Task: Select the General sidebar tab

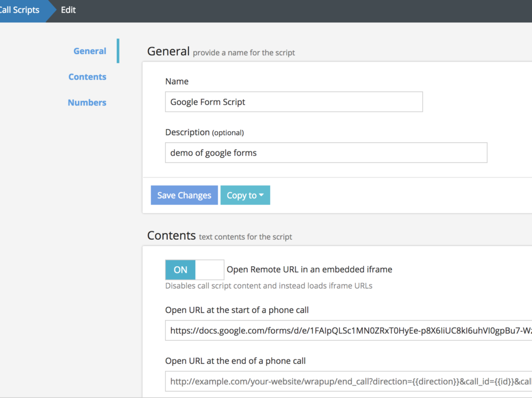Action: click(90, 51)
